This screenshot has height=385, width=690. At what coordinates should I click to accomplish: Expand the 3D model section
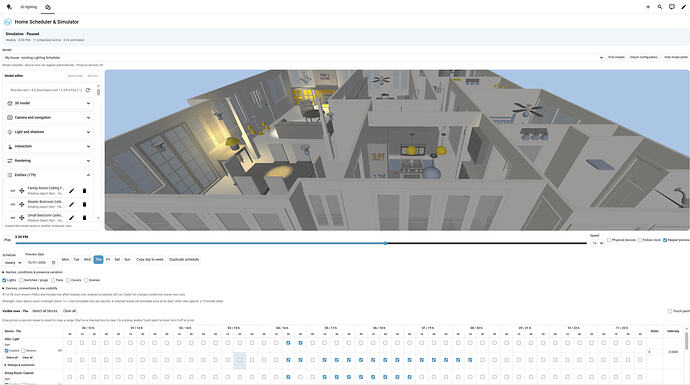[x=88, y=103]
